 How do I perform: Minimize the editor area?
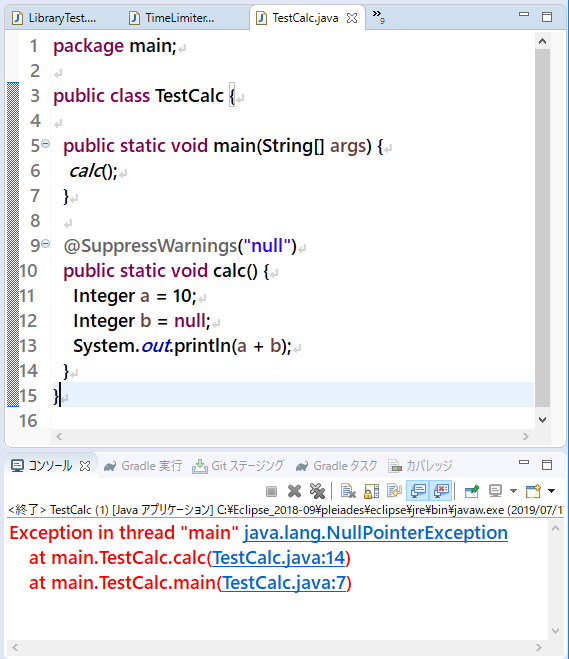[x=524, y=14]
